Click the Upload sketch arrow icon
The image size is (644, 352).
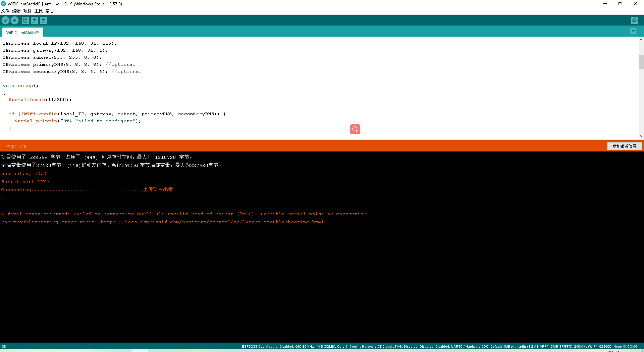[x=14, y=20]
